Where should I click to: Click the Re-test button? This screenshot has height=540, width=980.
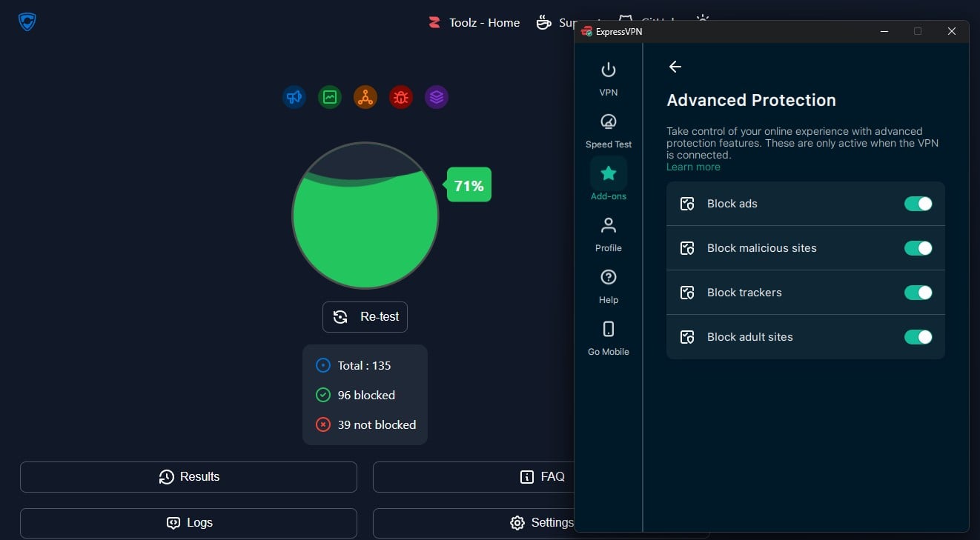point(365,317)
